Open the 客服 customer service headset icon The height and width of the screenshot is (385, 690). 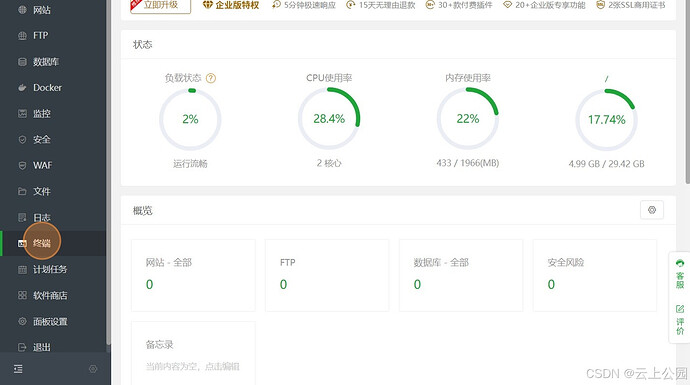click(x=680, y=263)
